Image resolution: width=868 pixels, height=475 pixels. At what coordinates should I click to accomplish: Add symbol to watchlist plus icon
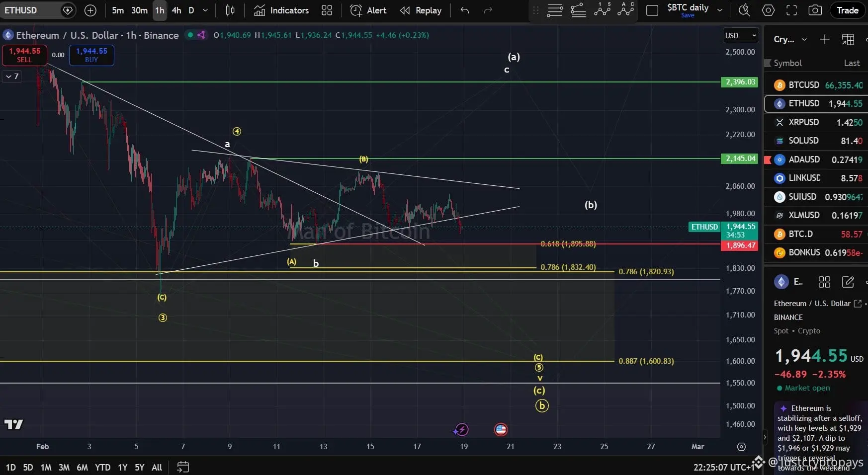point(824,39)
